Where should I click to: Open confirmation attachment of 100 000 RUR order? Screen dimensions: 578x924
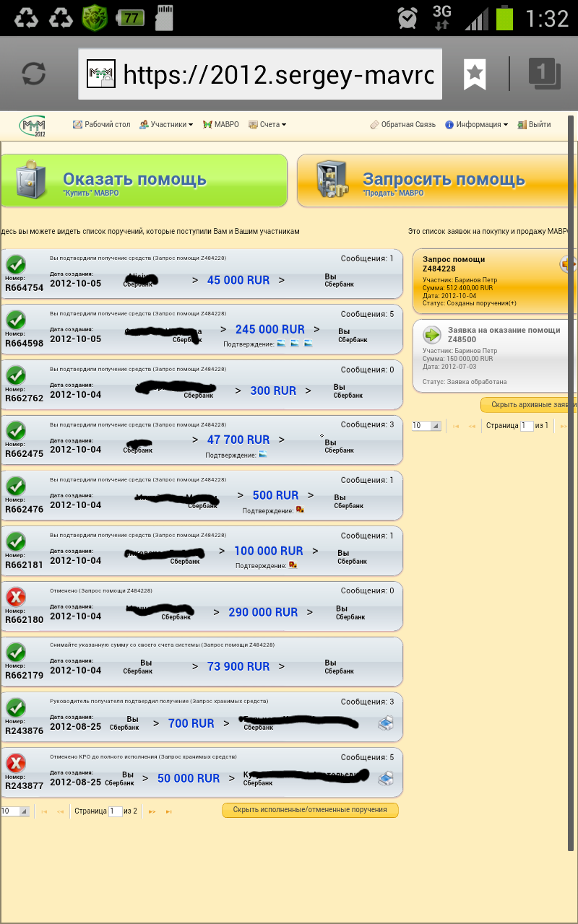click(x=293, y=565)
